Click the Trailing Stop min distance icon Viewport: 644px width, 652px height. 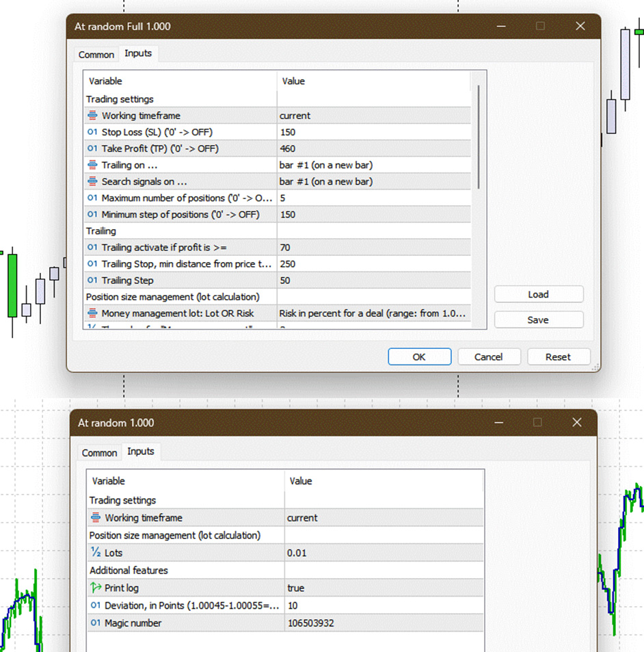pos(92,263)
